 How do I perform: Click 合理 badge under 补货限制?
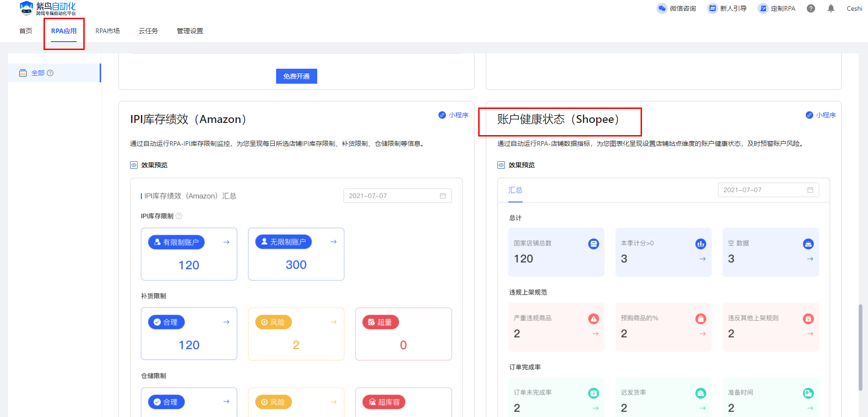coord(166,322)
